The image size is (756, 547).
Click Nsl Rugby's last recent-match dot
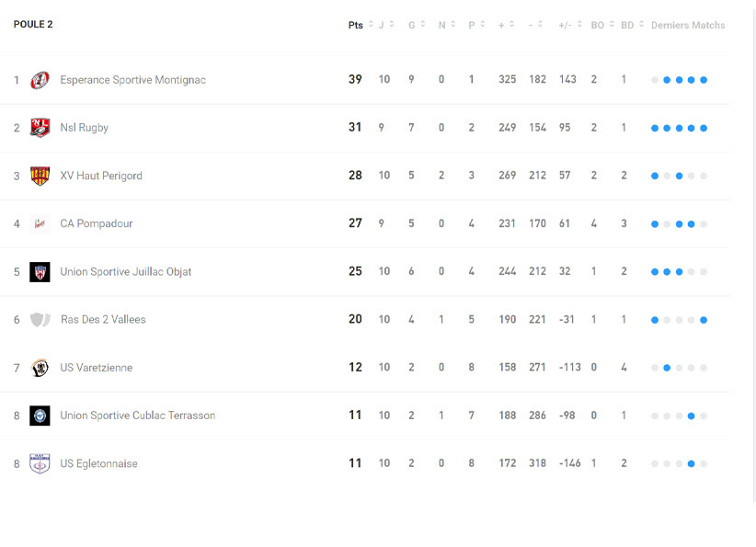click(x=704, y=128)
